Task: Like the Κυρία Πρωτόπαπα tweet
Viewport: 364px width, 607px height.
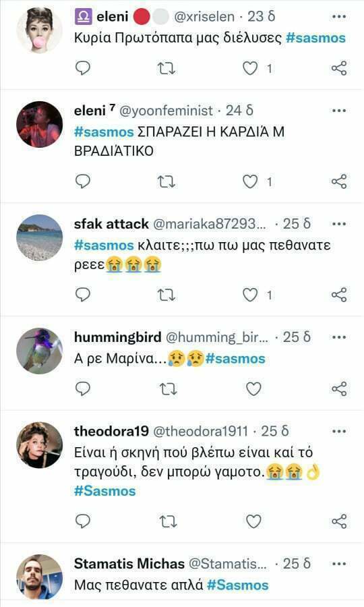Action: (x=250, y=69)
